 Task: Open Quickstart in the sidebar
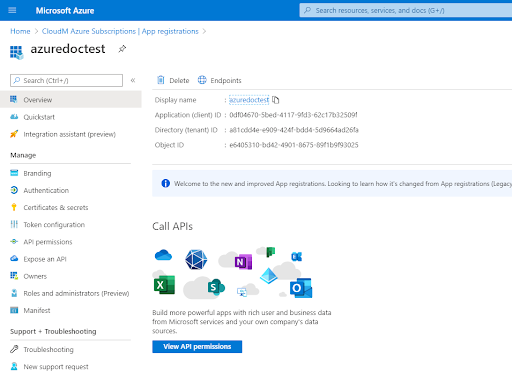[39, 117]
